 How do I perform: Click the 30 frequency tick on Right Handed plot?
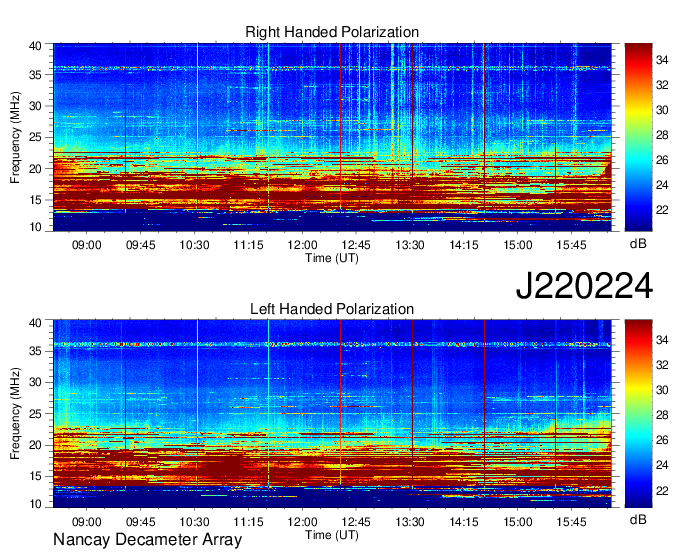coord(35,106)
